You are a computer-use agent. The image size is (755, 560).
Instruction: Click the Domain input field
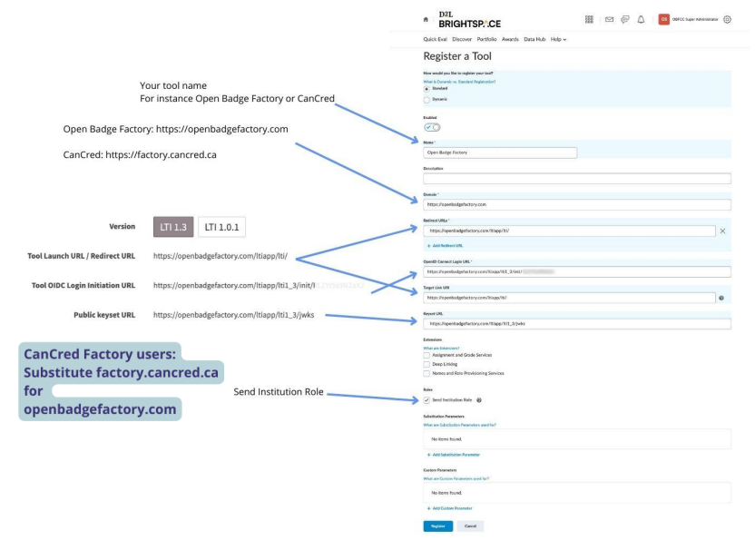577,204
